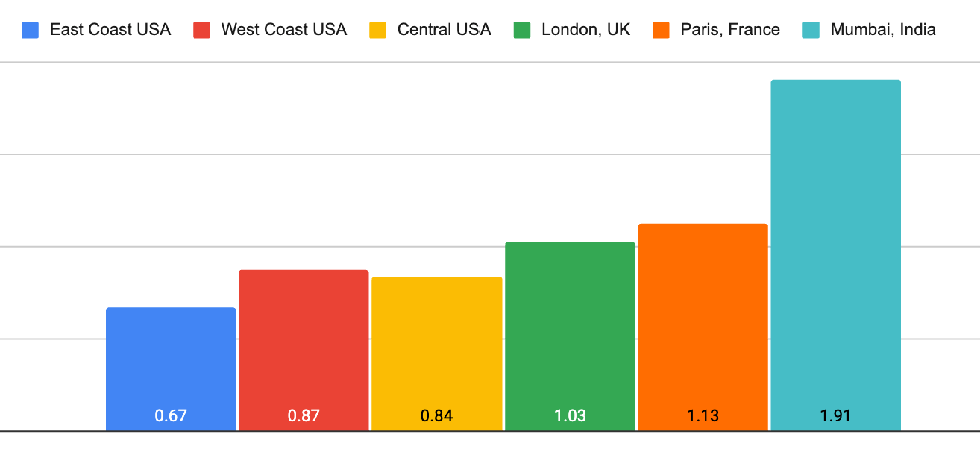
Task: Select the East Coast USA legend label
Action: tap(110, 31)
